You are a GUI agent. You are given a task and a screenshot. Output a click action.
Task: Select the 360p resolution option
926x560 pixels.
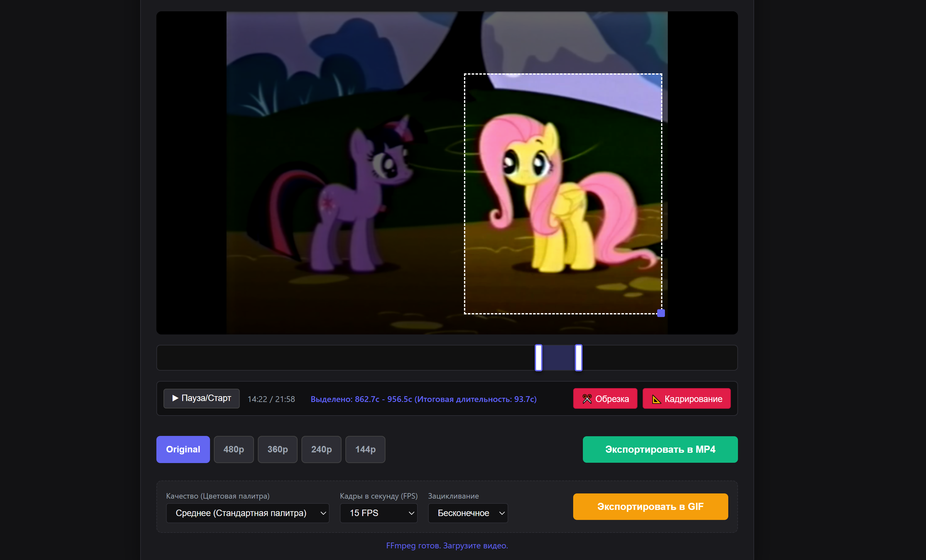point(278,449)
